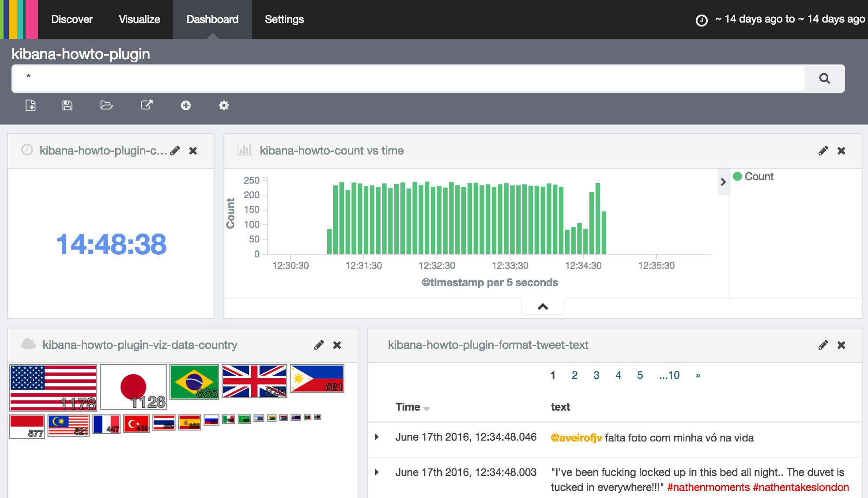This screenshot has width=868, height=498.
Task: Remove the viz-data-country panel
Action: 337,345
